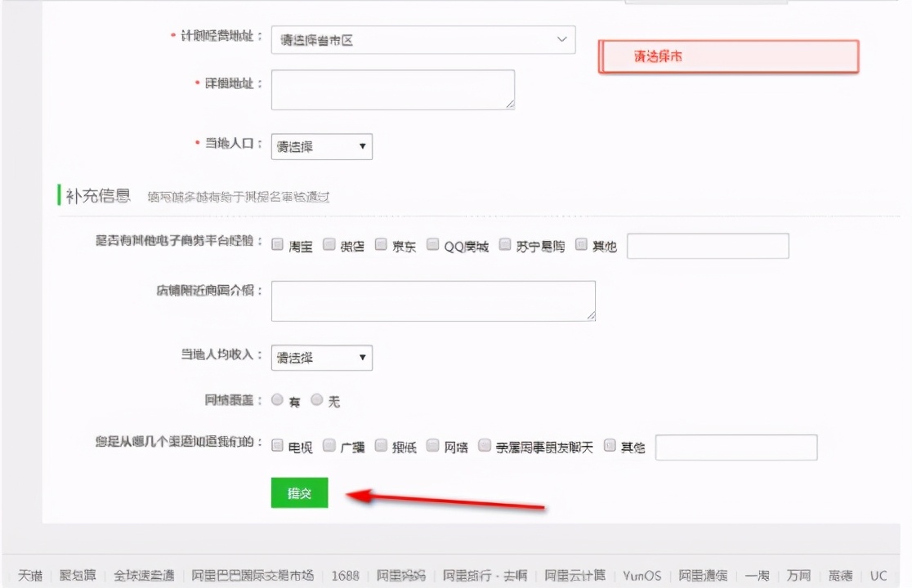
Task: Click the 店铺附近商圈介绍 text area
Action: point(432,301)
